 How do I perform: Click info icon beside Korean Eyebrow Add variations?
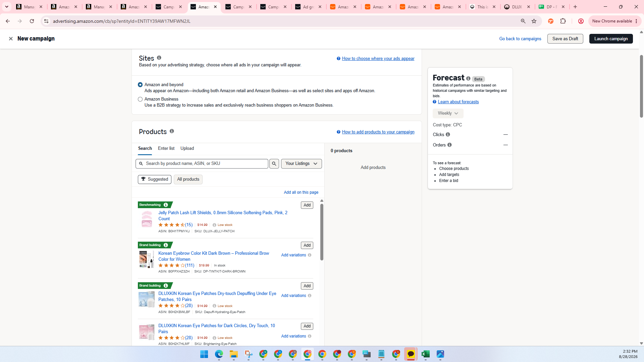310,255
